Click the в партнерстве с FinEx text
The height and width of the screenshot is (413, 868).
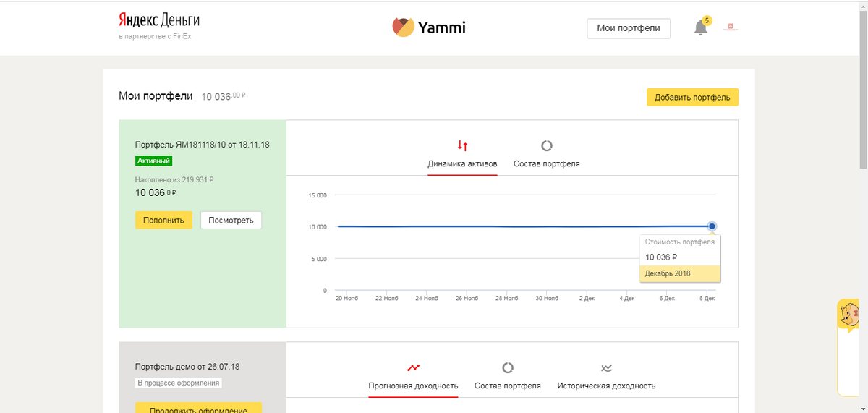155,36
